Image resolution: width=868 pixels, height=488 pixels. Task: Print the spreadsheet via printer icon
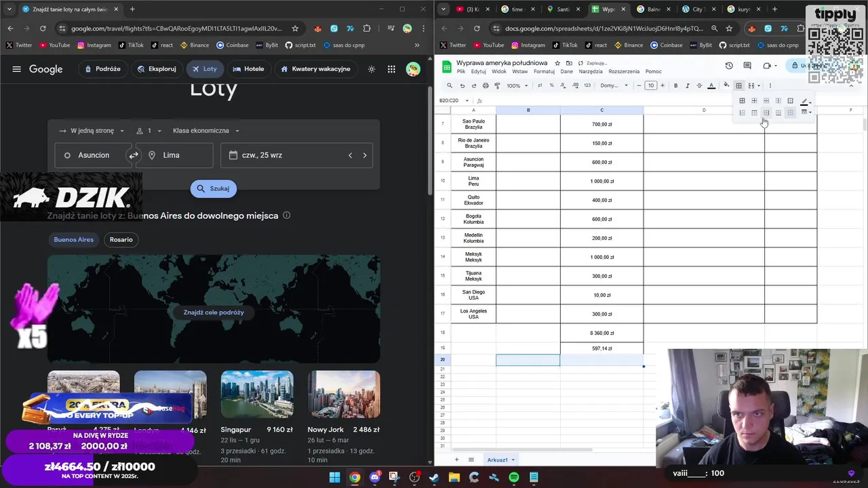pos(486,85)
